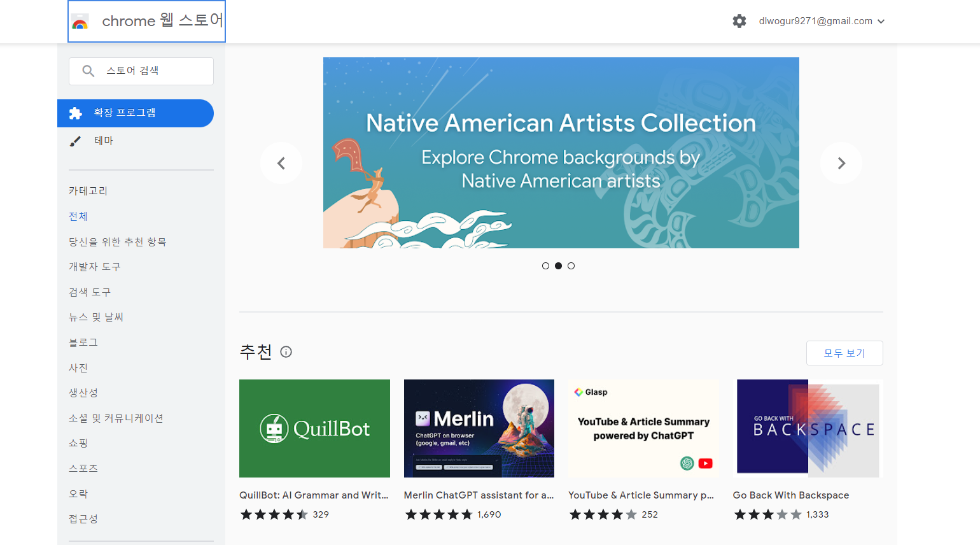Click the YouTube & Article Summary title
Viewport: 980px width, 545px height.
[641, 495]
